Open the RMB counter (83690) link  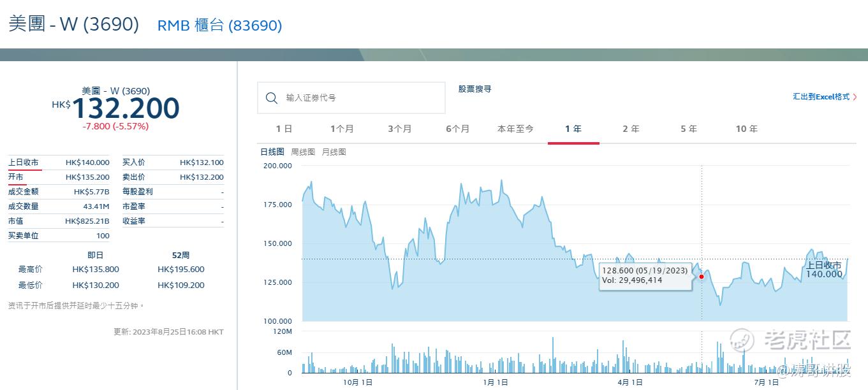coord(219,25)
